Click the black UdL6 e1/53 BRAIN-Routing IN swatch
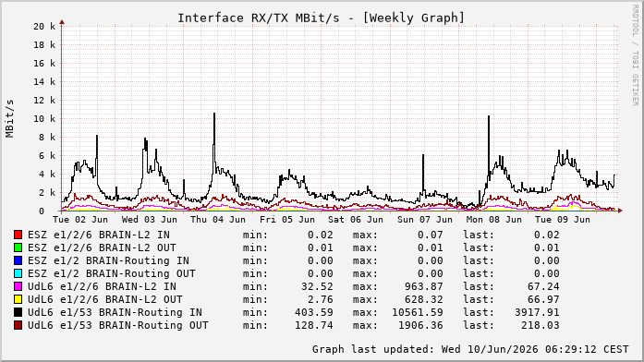 pos(18,312)
